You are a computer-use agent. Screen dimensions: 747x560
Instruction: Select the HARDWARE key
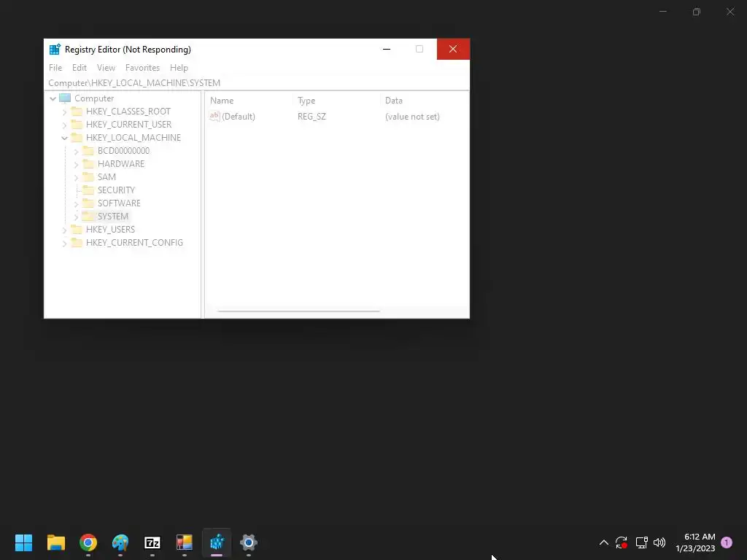[x=120, y=164]
